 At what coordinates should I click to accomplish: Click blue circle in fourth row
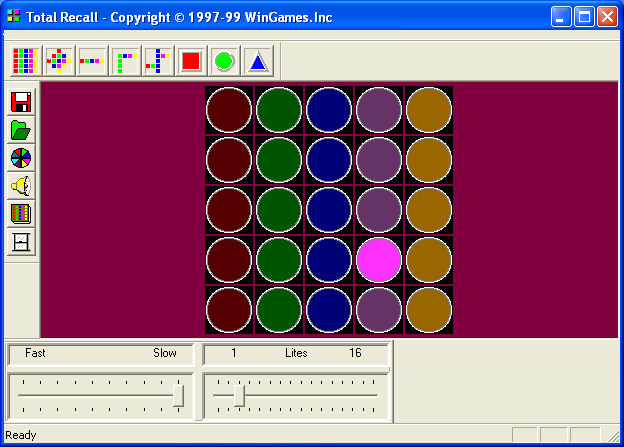click(329, 260)
